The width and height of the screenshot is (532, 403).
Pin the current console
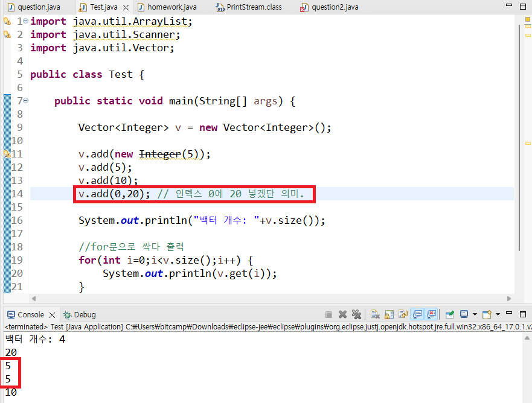tap(449, 314)
